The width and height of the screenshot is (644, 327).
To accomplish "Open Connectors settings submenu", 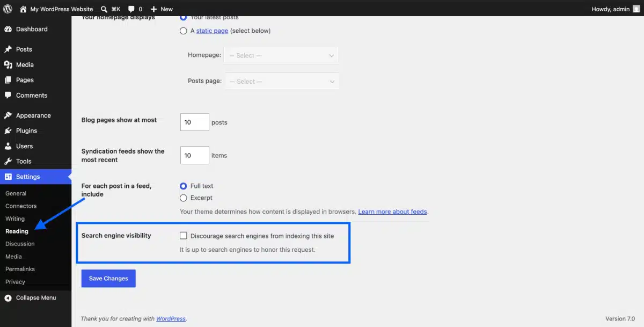I will 21,206.
